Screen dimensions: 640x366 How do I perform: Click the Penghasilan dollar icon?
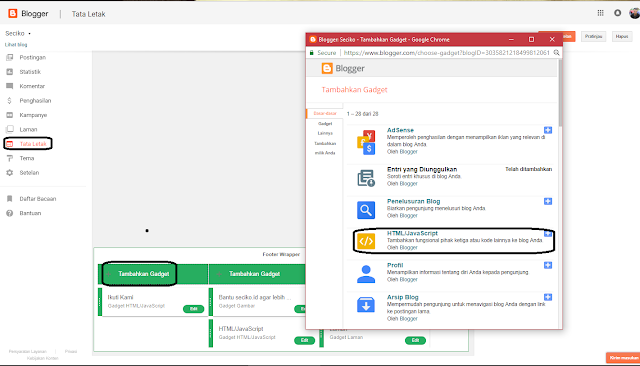coord(10,100)
